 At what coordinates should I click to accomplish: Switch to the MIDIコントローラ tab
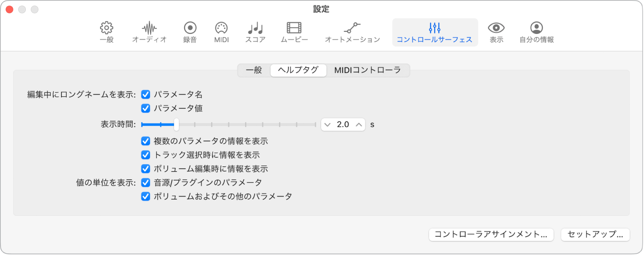(x=368, y=70)
